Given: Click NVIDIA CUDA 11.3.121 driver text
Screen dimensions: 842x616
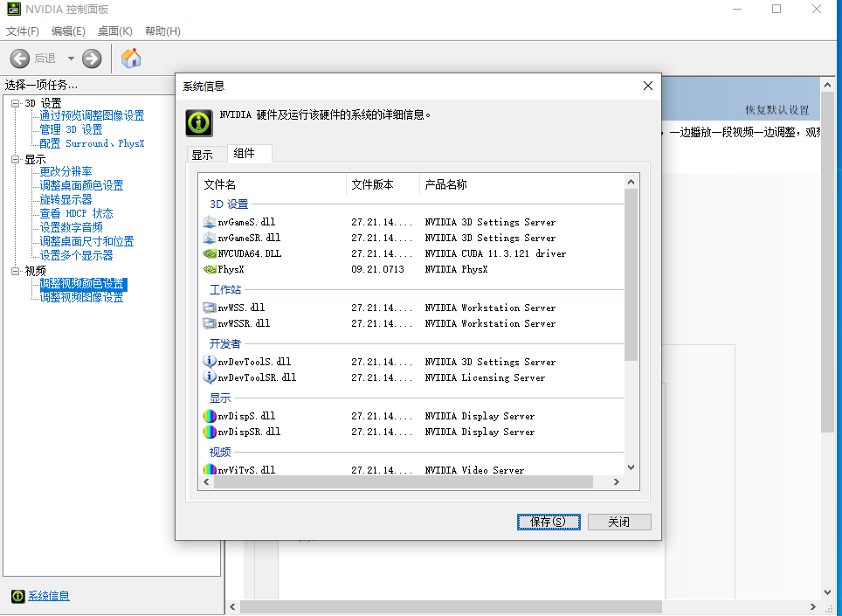Looking at the screenshot, I should coord(495,253).
